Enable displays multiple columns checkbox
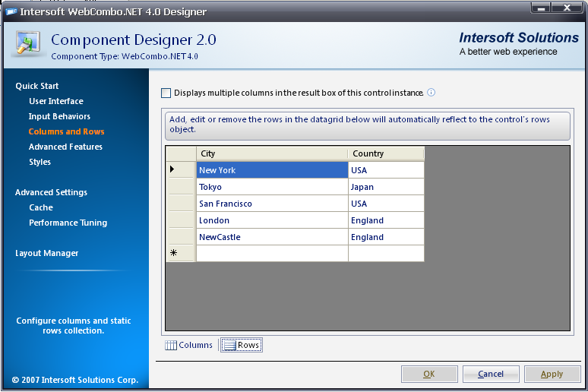Viewport: 588px width, 392px height. coord(166,93)
